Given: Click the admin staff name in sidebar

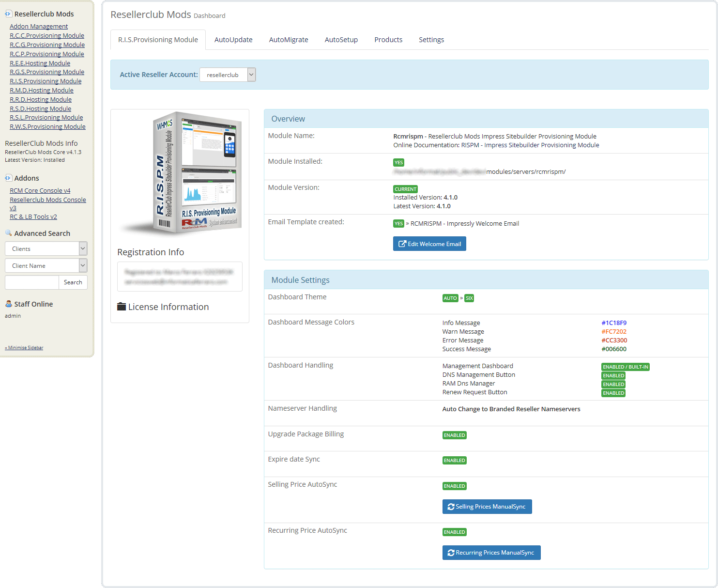Looking at the screenshot, I should pos(13,316).
